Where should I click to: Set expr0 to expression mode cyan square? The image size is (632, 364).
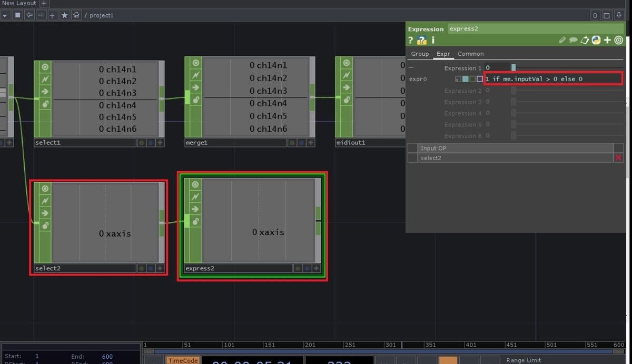(465, 79)
